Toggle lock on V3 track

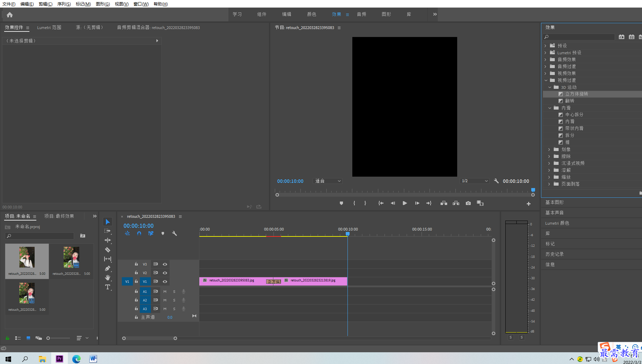pos(136,264)
